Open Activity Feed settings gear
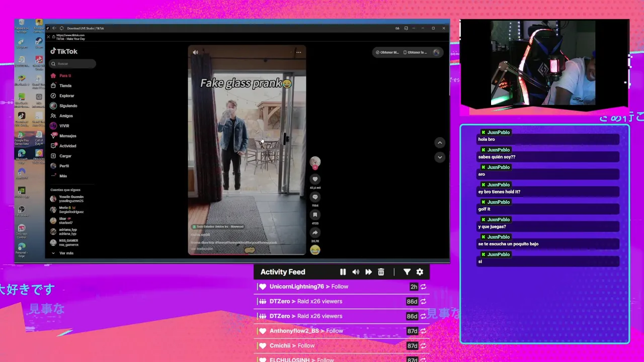 420,272
